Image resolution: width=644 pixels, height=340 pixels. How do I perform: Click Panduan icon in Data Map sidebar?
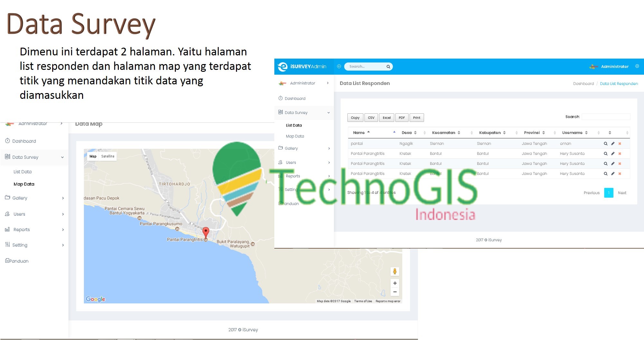(x=7, y=260)
